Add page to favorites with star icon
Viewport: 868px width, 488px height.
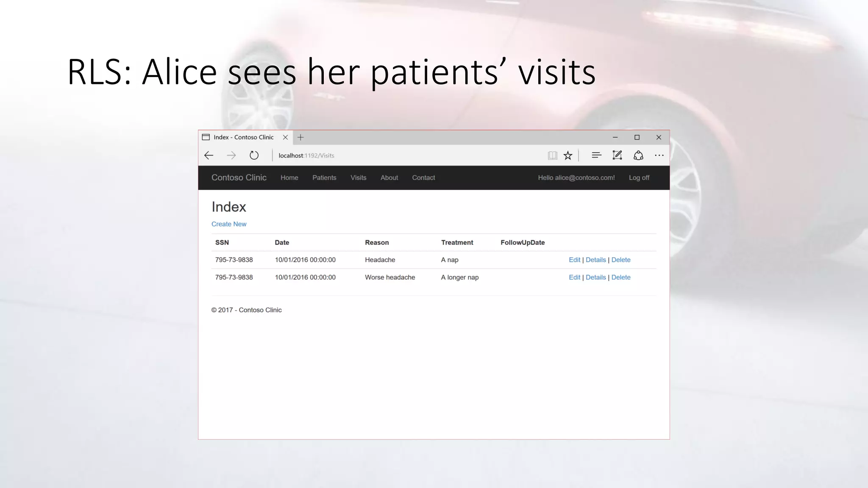pyautogui.click(x=568, y=155)
